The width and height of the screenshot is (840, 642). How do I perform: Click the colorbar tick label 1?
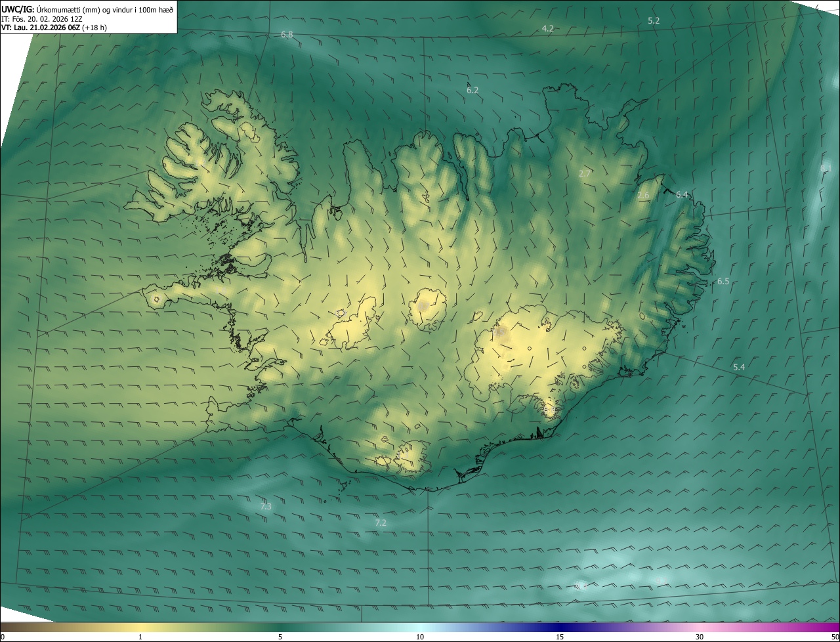[x=140, y=637]
